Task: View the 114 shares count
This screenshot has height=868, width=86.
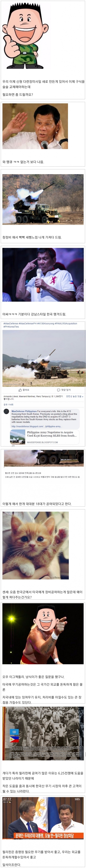Action: (8, 404)
